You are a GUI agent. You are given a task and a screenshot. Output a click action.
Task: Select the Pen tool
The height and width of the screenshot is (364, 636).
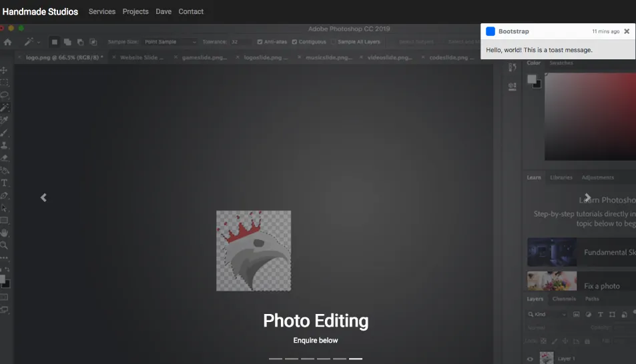4,195
